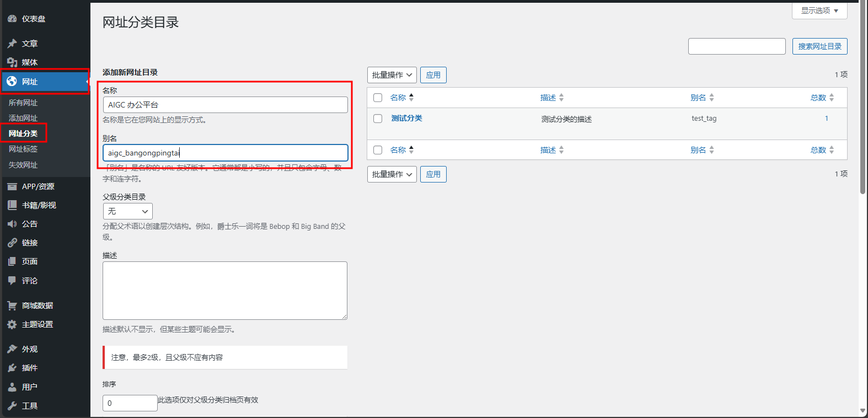The image size is (868, 418).
Task: Tick the checkbox for 测试分类 row
Action: pos(378,119)
